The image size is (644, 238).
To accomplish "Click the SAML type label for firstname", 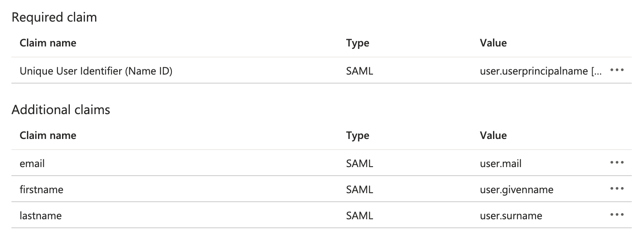I will [360, 189].
